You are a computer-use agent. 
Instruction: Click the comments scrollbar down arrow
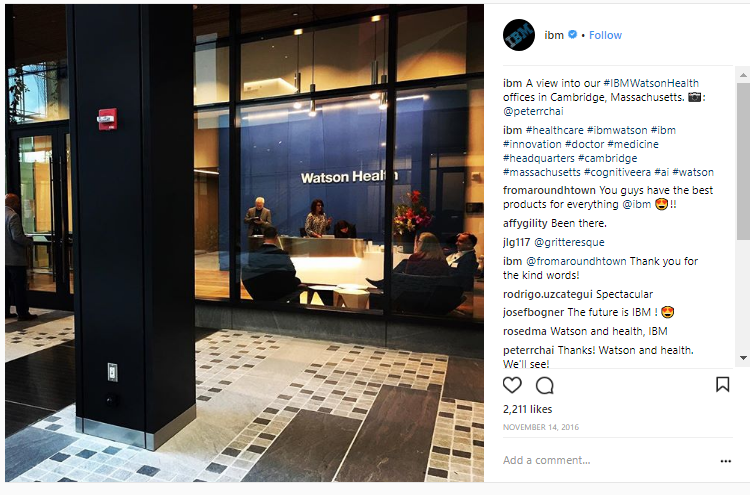click(743, 358)
